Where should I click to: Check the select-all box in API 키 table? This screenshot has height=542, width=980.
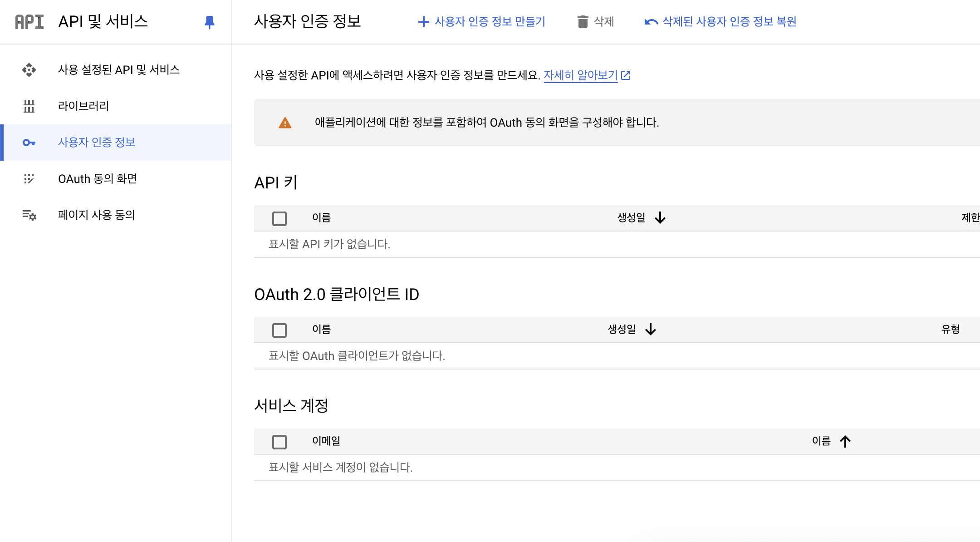(x=279, y=218)
